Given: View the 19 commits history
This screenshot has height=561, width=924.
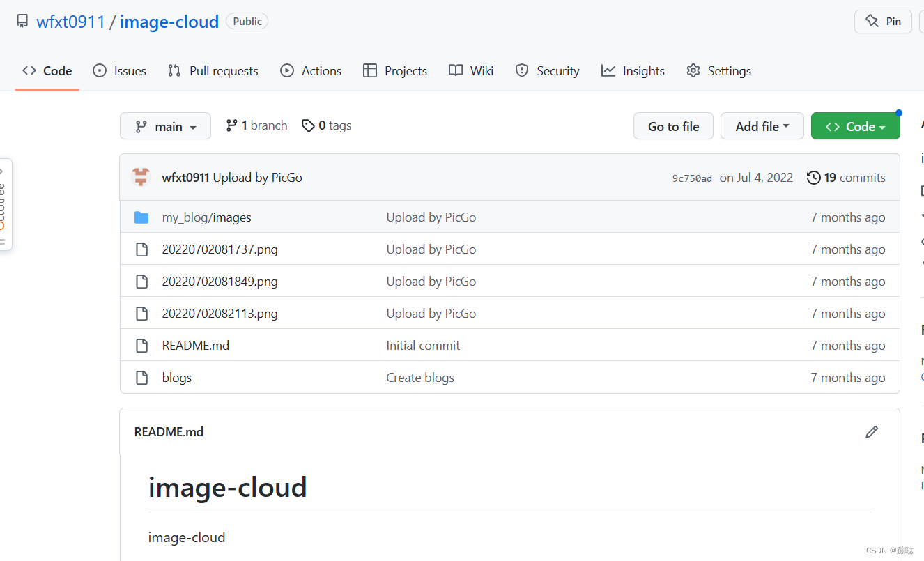Looking at the screenshot, I should click(x=847, y=178).
